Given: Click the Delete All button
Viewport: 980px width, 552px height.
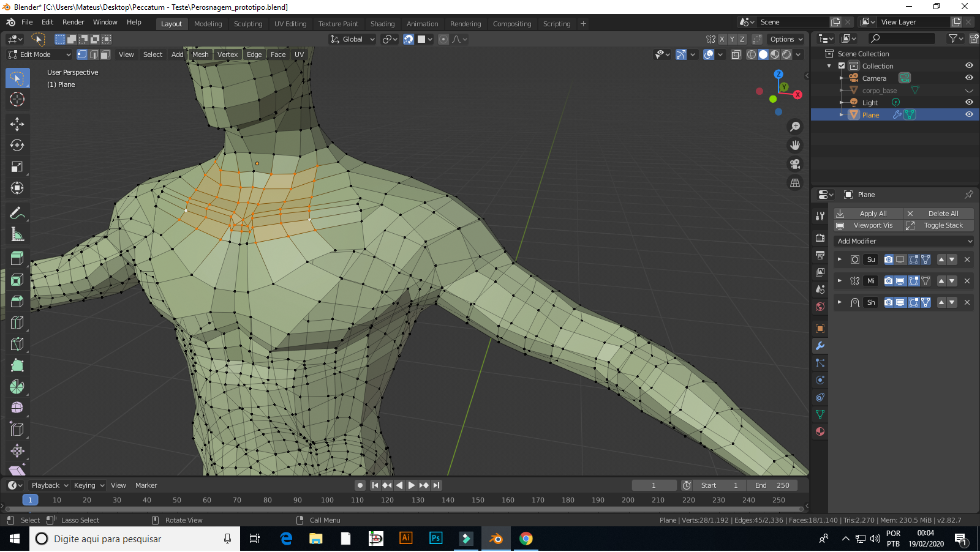Looking at the screenshot, I should click(939, 214).
